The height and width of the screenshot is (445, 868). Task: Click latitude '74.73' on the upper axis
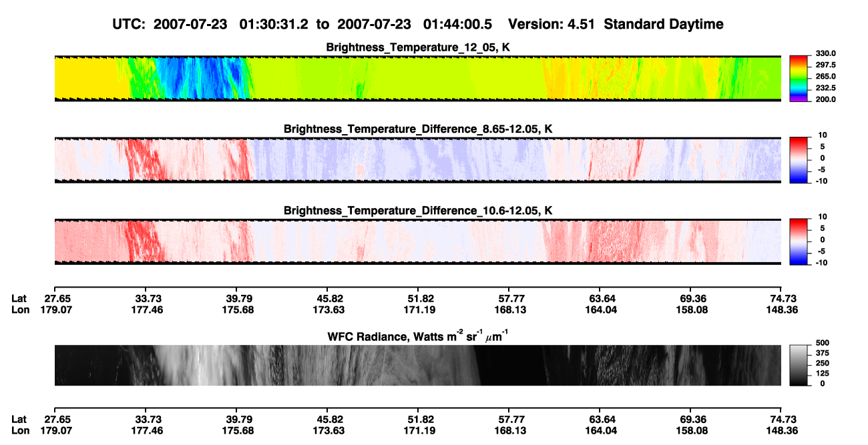784,298
